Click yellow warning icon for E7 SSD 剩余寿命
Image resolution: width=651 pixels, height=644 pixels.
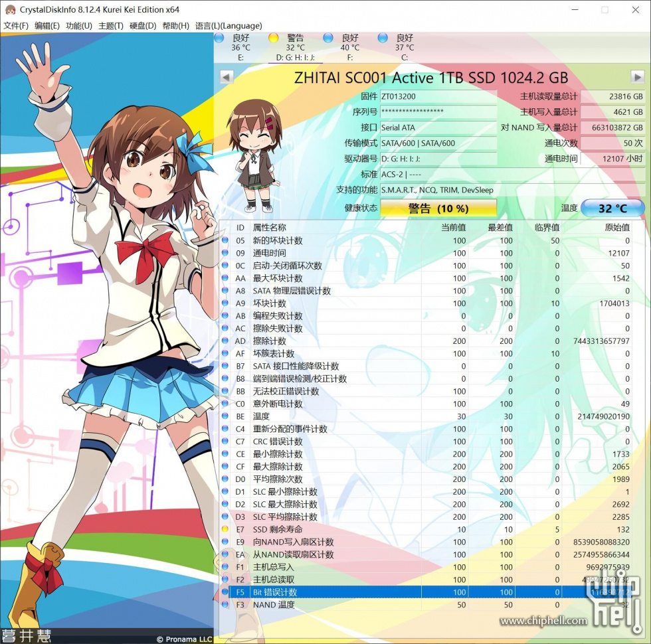[x=225, y=528]
